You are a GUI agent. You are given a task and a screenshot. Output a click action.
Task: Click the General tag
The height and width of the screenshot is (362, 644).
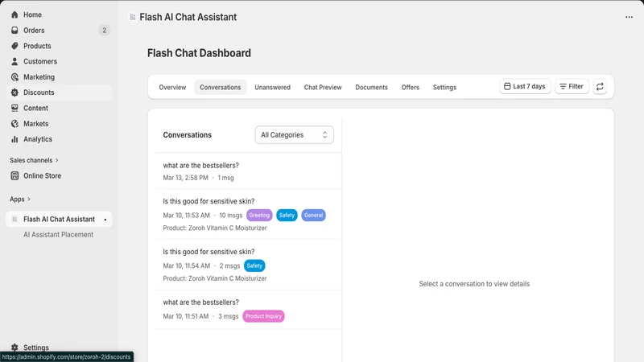[313, 215]
